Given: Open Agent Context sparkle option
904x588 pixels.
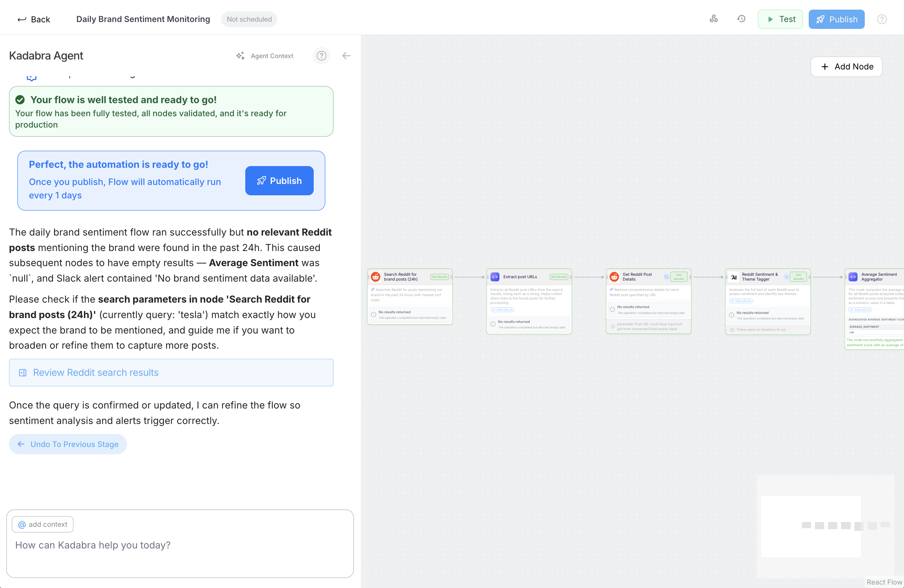Looking at the screenshot, I should 265,56.
